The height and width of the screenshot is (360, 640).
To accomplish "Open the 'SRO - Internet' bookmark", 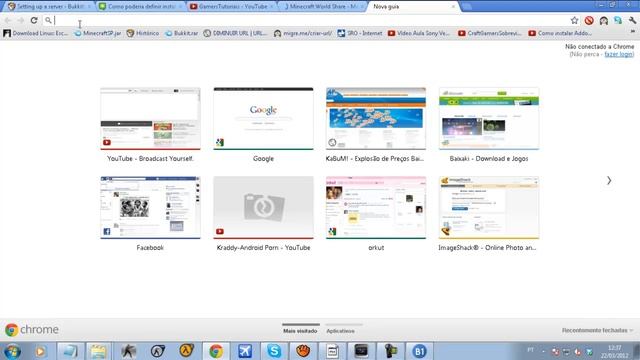I will 360,33.
